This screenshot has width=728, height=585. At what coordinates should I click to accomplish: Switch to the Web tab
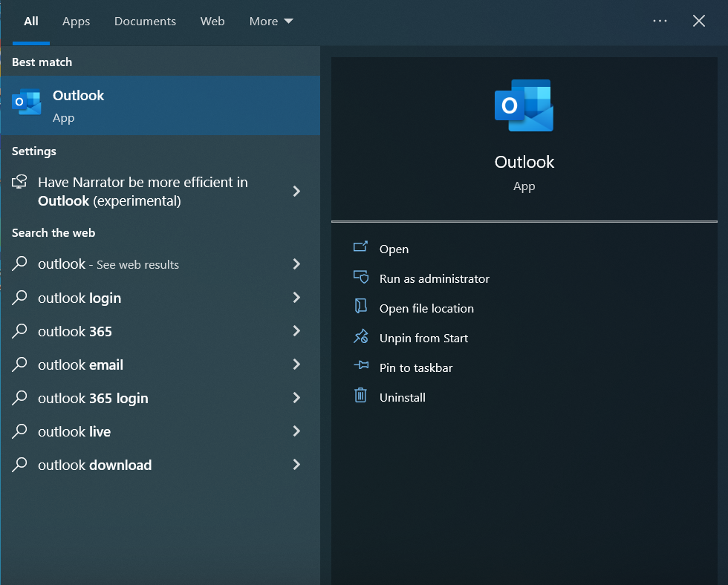(212, 22)
